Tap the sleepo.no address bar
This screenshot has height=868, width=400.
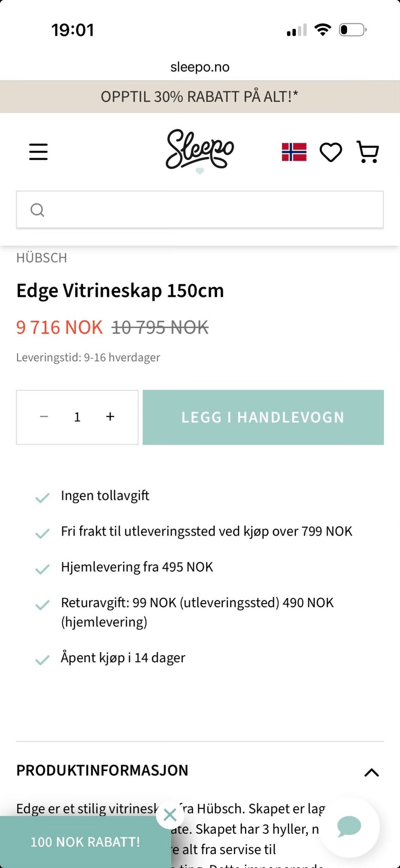(x=200, y=67)
